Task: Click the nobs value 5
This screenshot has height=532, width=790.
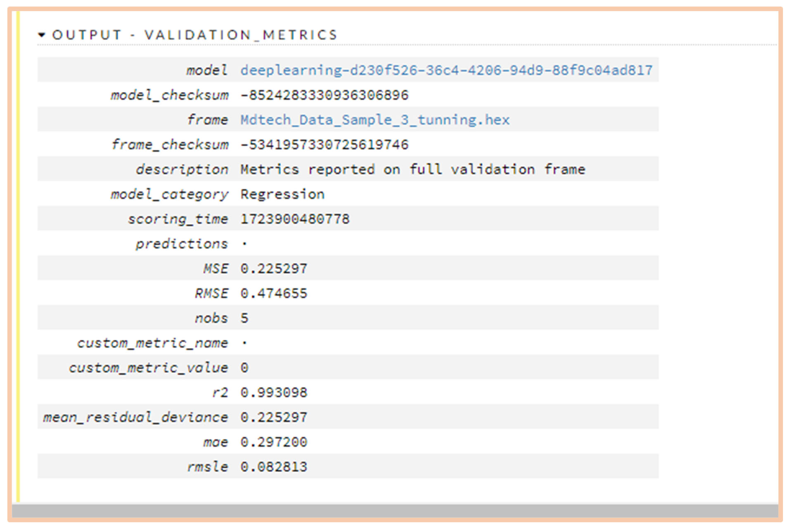Action: (244, 318)
